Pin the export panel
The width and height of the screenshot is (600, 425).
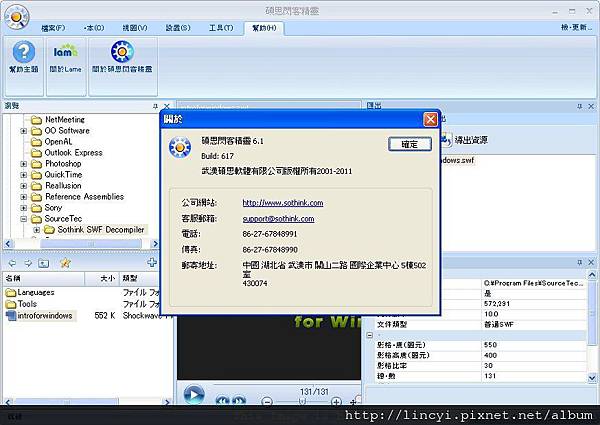[x=580, y=106]
